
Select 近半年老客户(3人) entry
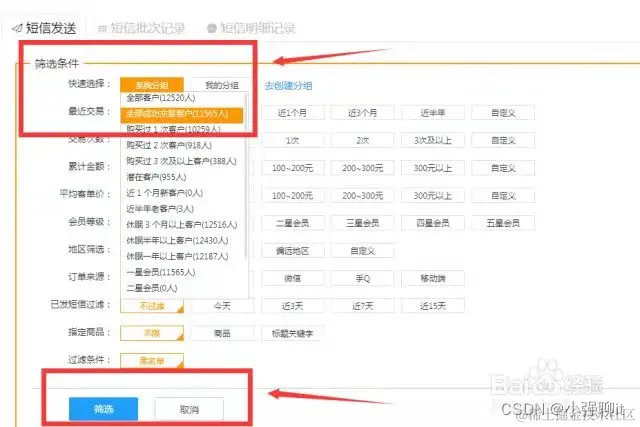pos(160,209)
